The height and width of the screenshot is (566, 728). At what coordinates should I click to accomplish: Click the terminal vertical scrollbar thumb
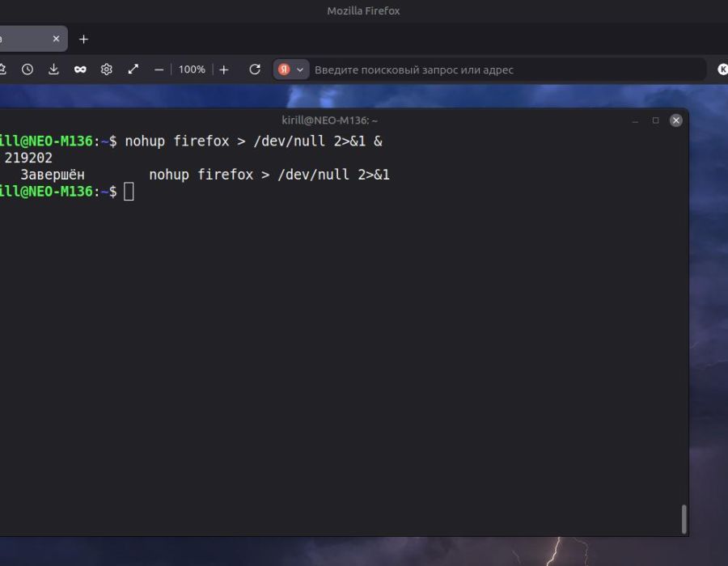(684, 519)
